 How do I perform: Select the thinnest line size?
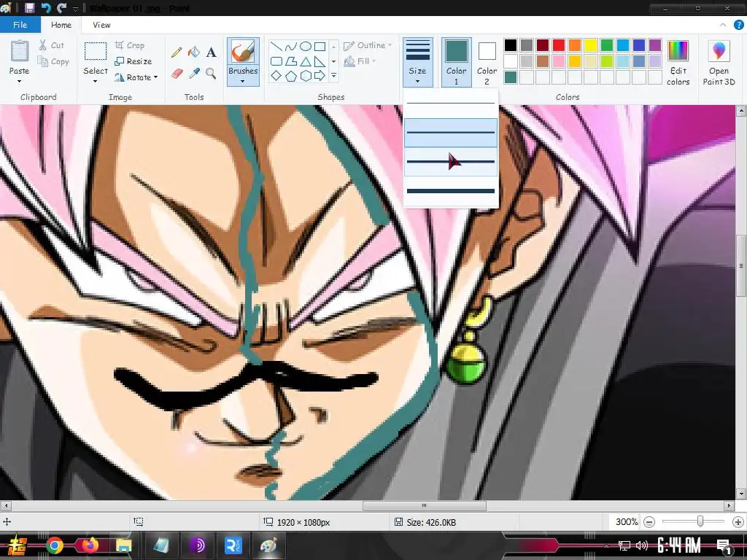pos(451,104)
